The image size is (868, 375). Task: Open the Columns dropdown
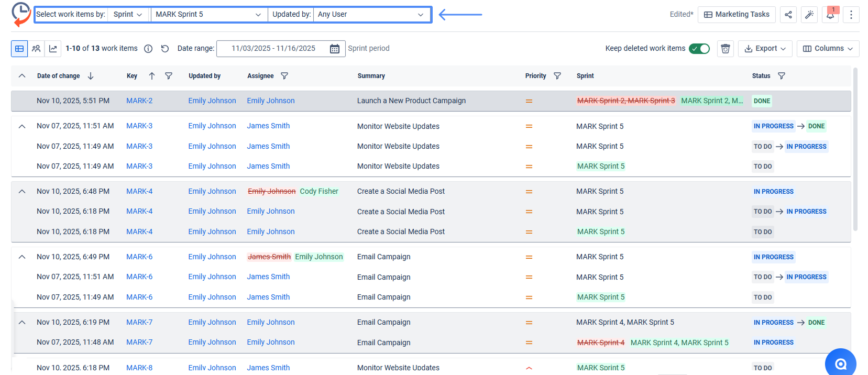pyautogui.click(x=828, y=49)
